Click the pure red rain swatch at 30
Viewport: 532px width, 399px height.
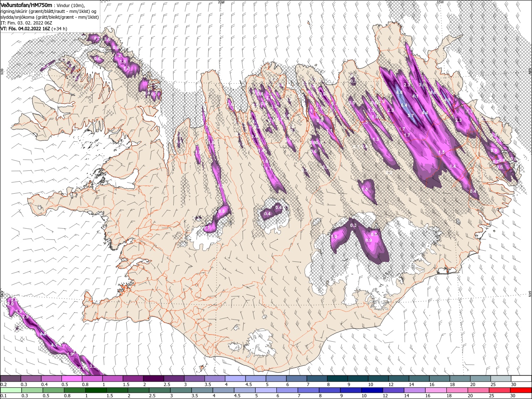click(520, 390)
